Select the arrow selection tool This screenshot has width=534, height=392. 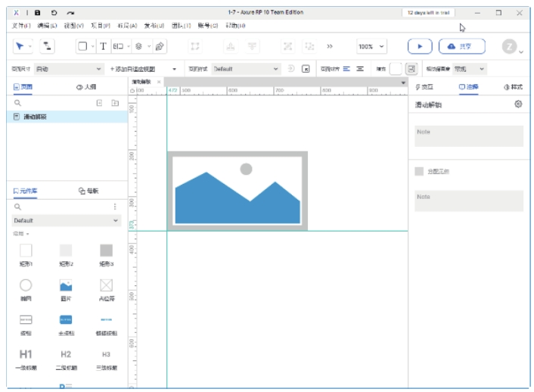(19, 46)
